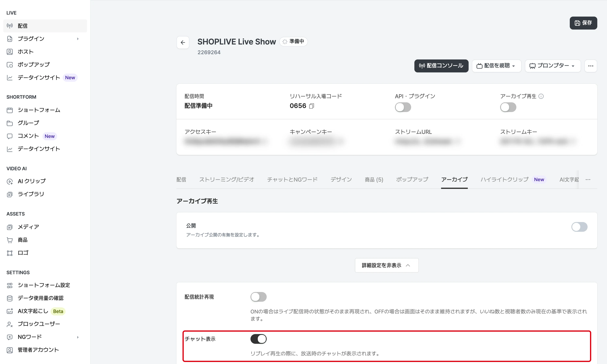Expand the プラグイン sidebar submenu
Image resolution: width=607 pixels, height=364 pixels.
pos(78,39)
